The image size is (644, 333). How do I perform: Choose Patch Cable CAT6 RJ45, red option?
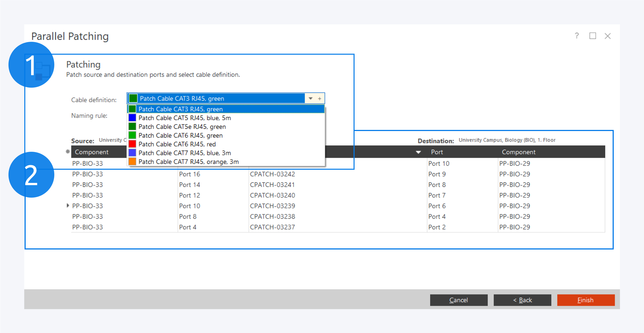[x=177, y=144]
